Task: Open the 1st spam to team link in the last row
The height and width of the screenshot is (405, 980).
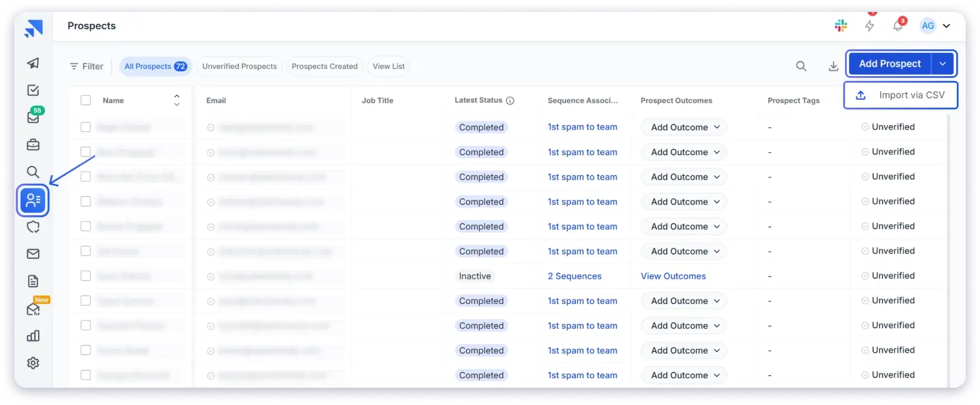Action: click(582, 375)
